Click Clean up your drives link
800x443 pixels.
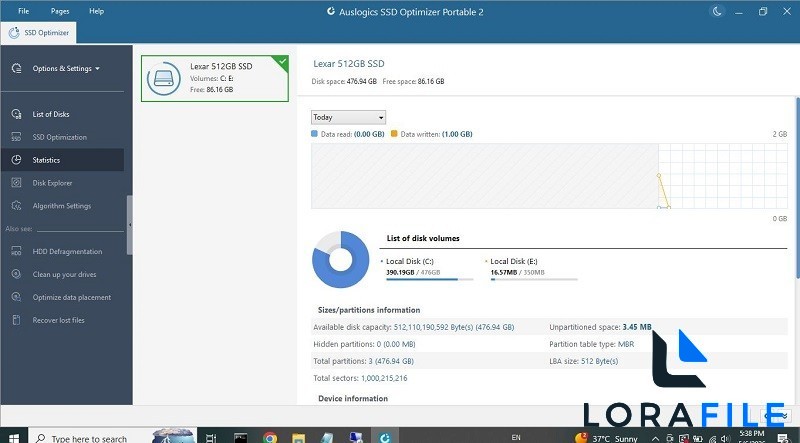(64, 274)
